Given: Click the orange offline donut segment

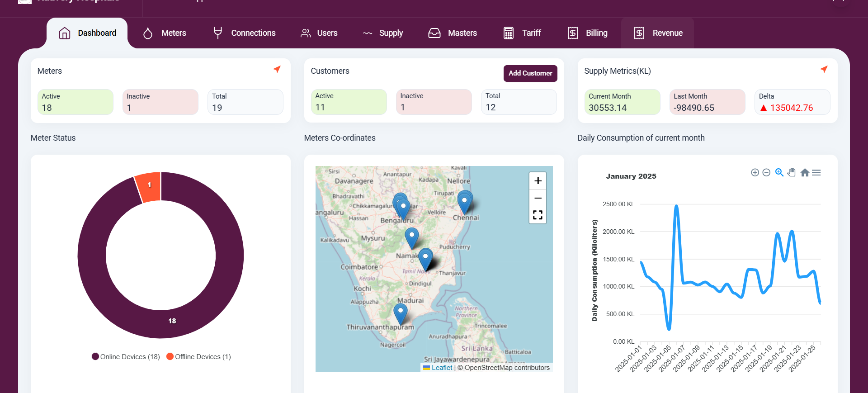Looking at the screenshot, I should [149, 185].
